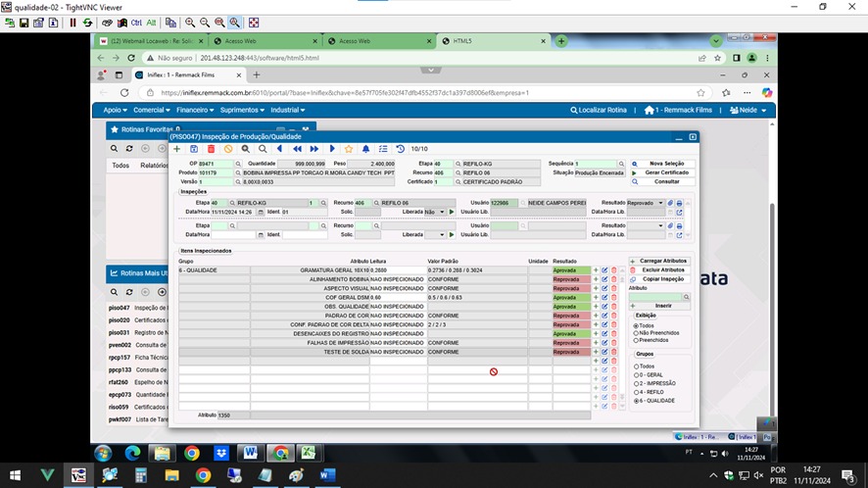
Task: Open the Resultado dropdown showing Reprovado
Action: 646,203
